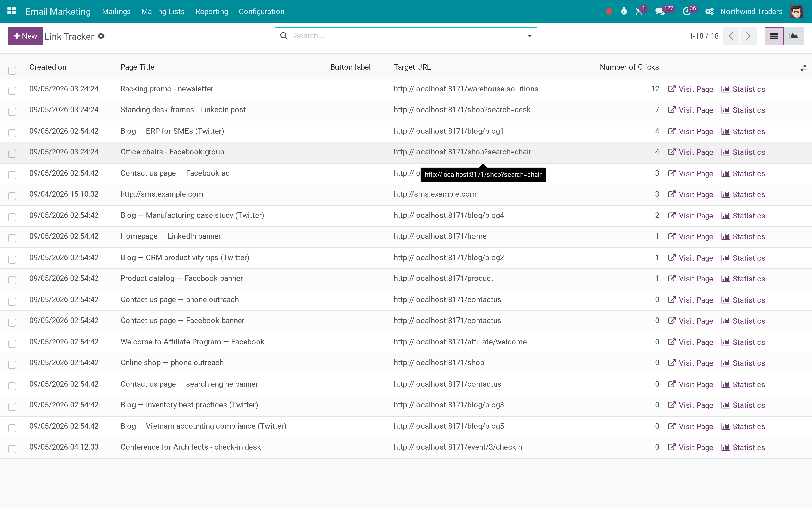
Task: Check the Contact us page Facebook ad checkbox
Action: click(x=12, y=175)
